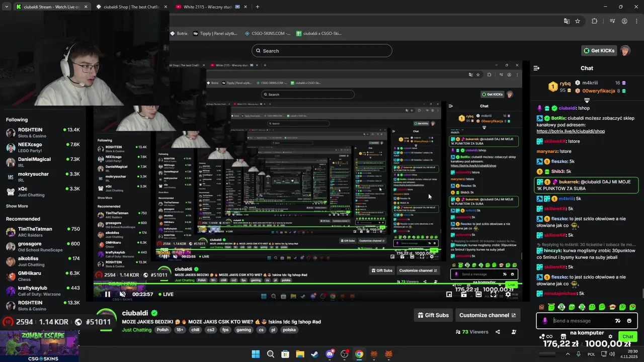Viewport: 644px width, 362px height.
Task: Open volume control in system tray
Action: (x=612, y=354)
